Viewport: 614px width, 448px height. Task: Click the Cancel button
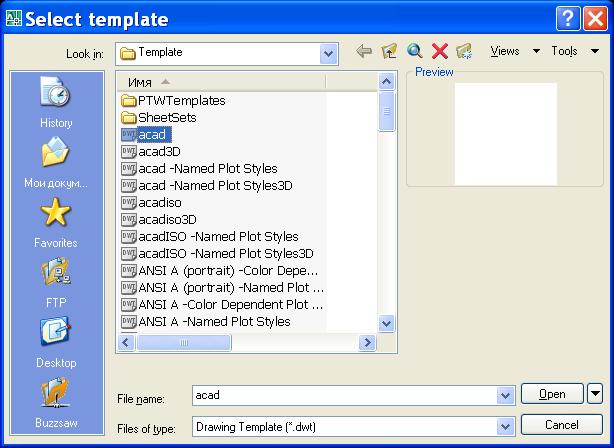pyautogui.click(x=562, y=425)
